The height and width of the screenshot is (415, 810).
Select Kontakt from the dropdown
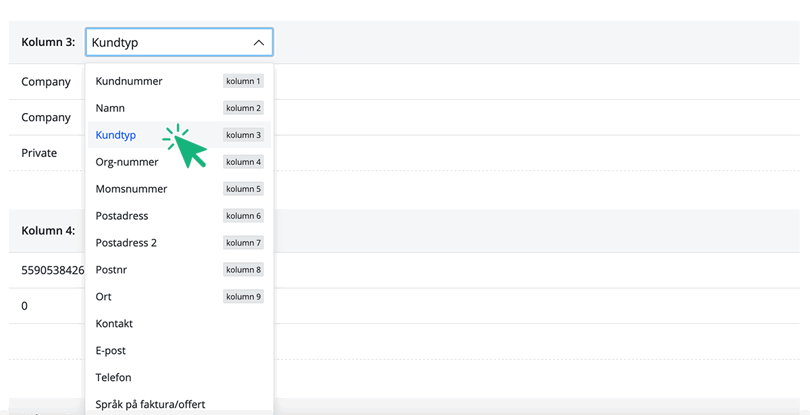coord(114,324)
